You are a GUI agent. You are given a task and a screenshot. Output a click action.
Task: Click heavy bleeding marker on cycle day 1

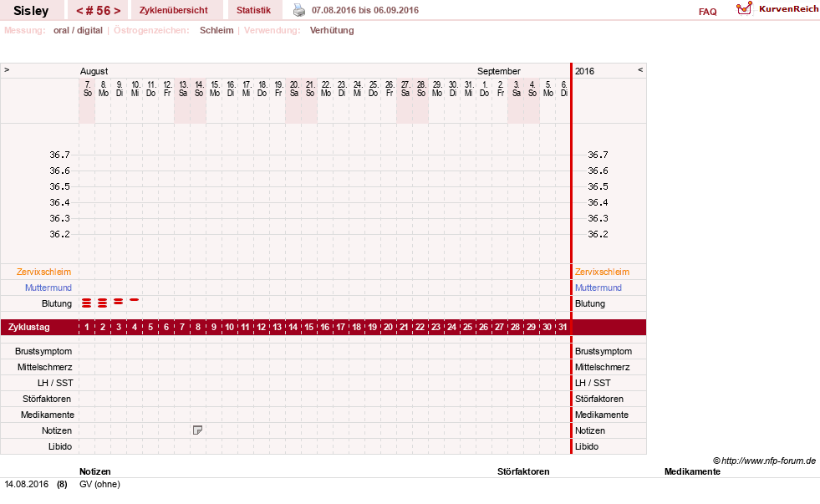pos(87,303)
